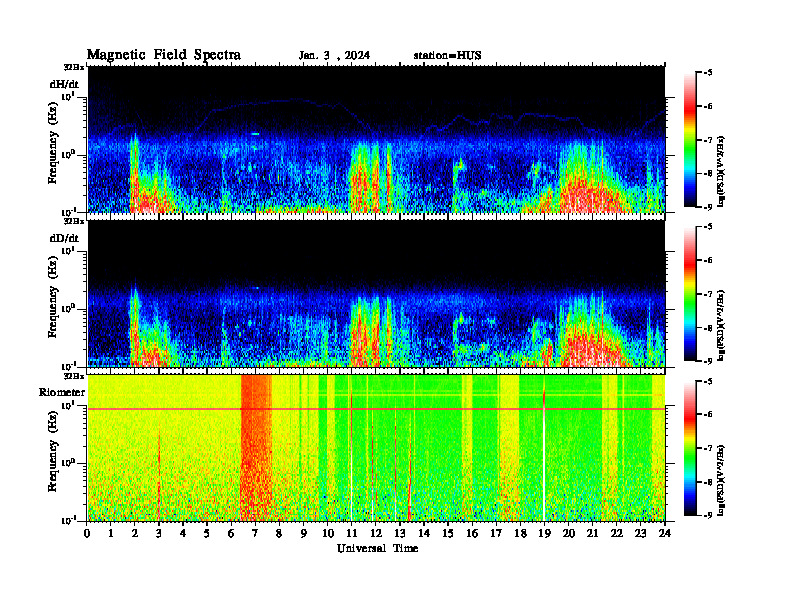Click the "dD/dt" panel label
The image size is (792, 612).
coord(64,238)
